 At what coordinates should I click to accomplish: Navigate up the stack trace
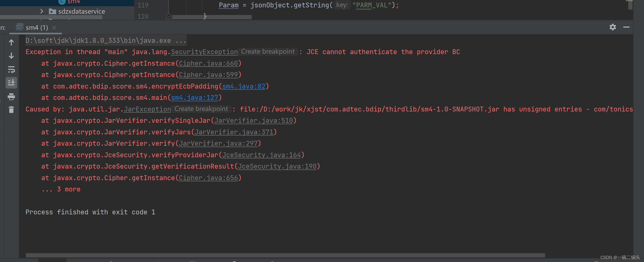pos(11,42)
